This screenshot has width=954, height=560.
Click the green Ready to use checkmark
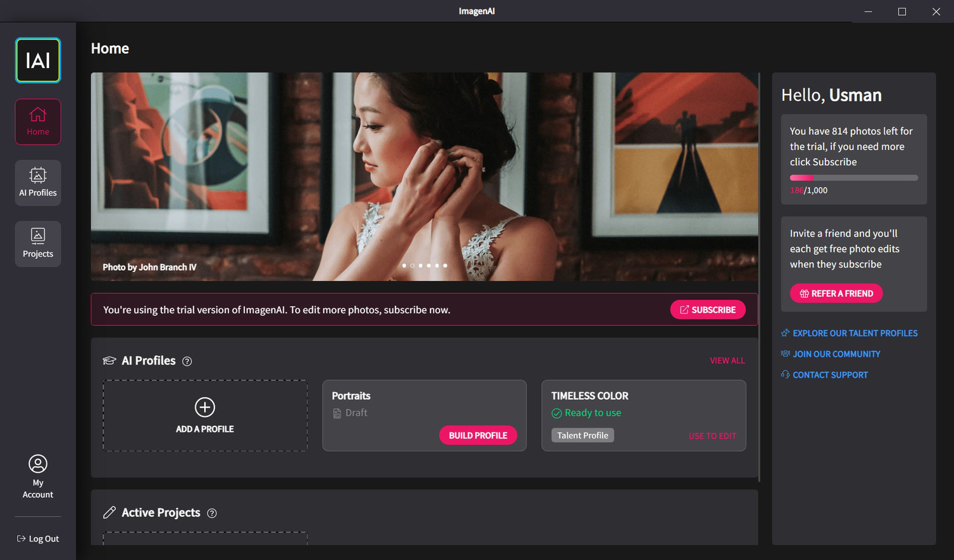point(556,413)
